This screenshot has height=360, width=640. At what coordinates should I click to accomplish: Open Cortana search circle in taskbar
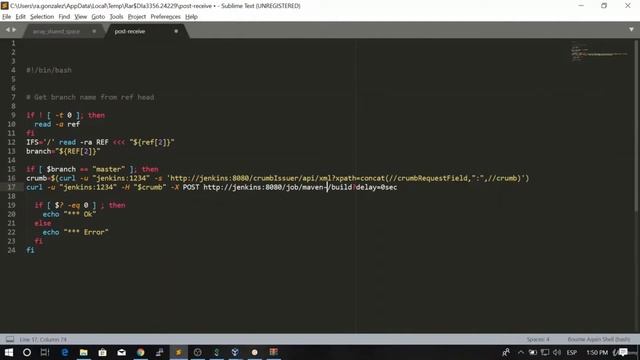(27, 352)
